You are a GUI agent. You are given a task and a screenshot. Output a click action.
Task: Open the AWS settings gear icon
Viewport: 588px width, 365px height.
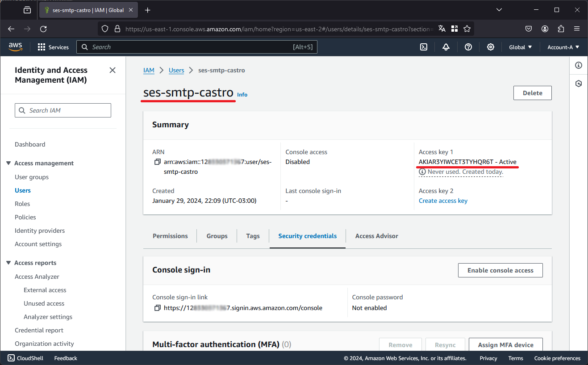491,47
